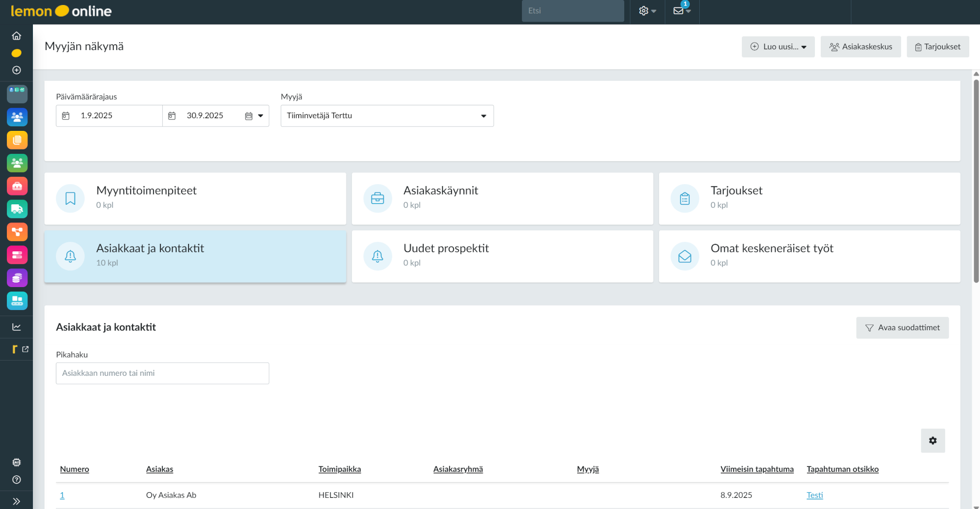Click Avaa suodattimet filter button
The width and height of the screenshot is (980, 509).
pyautogui.click(x=902, y=327)
